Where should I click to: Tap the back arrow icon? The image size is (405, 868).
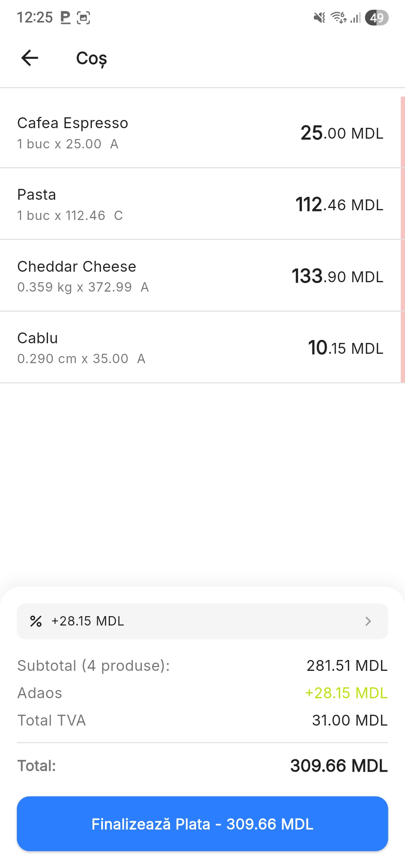tap(30, 58)
